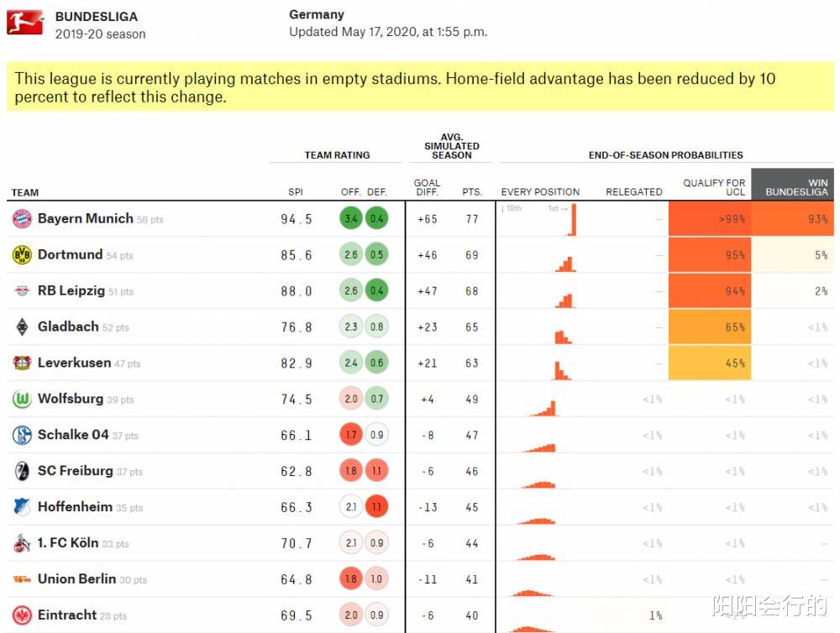The image size is (840, 633).
Task: Click Bayern Munich club crest
Action: point(22,219)
